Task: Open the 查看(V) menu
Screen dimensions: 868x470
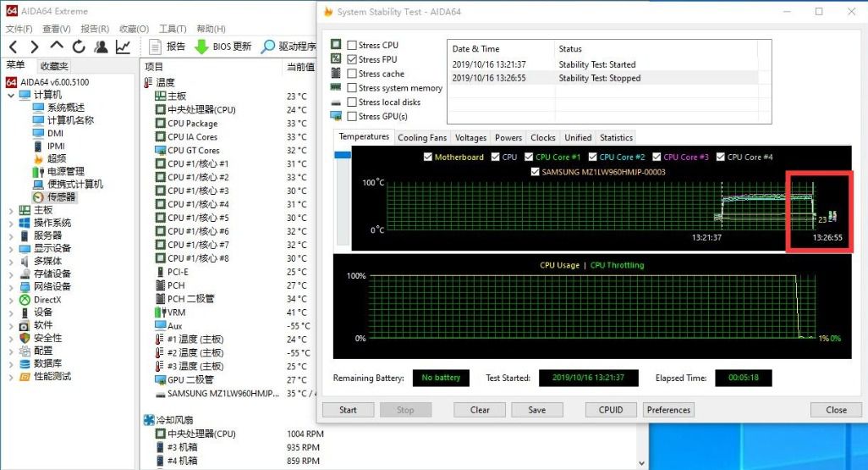Action: pos(57,29)
